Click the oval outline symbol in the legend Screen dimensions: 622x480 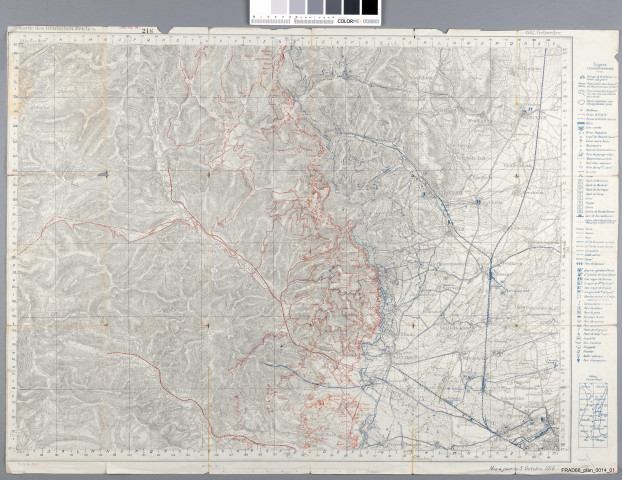click(x=582, y=99)
